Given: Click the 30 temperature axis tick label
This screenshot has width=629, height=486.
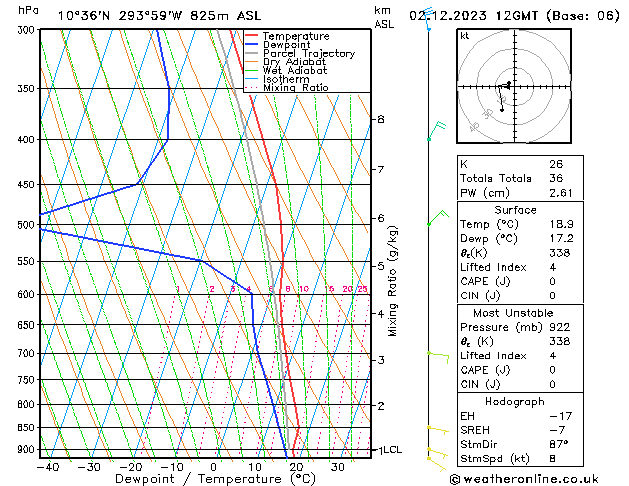Looking at the screenshot, I should (337, 467).
